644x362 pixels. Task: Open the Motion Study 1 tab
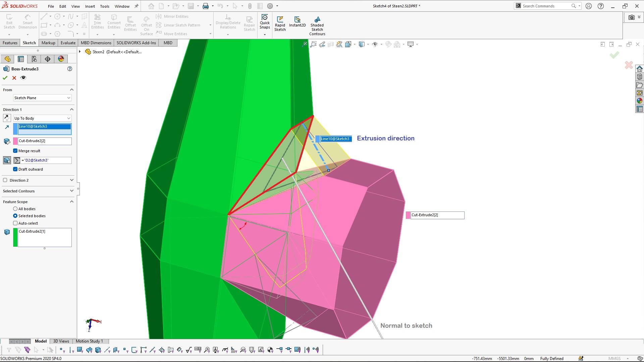pyautogui.click(x=89, y=341)
